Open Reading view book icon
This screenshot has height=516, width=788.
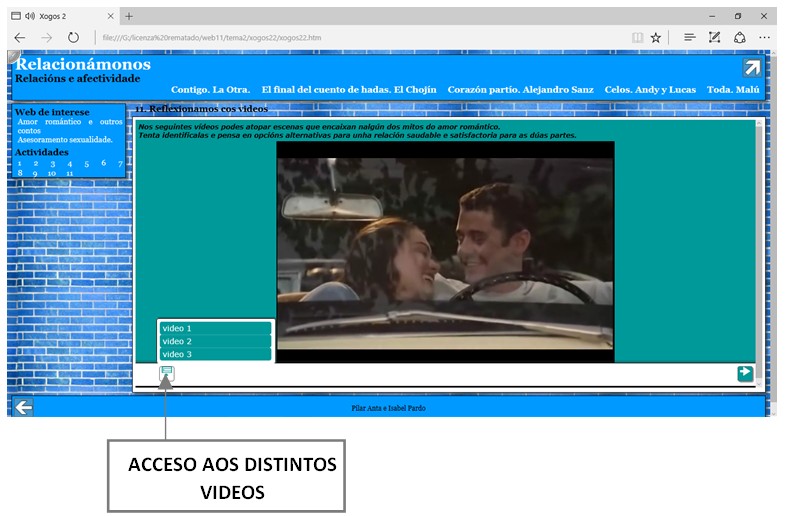[x=637, y=38]
